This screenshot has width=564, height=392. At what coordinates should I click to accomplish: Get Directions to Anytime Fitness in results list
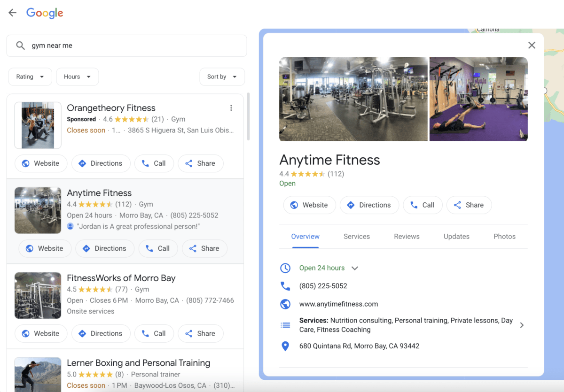click(105, 248)
